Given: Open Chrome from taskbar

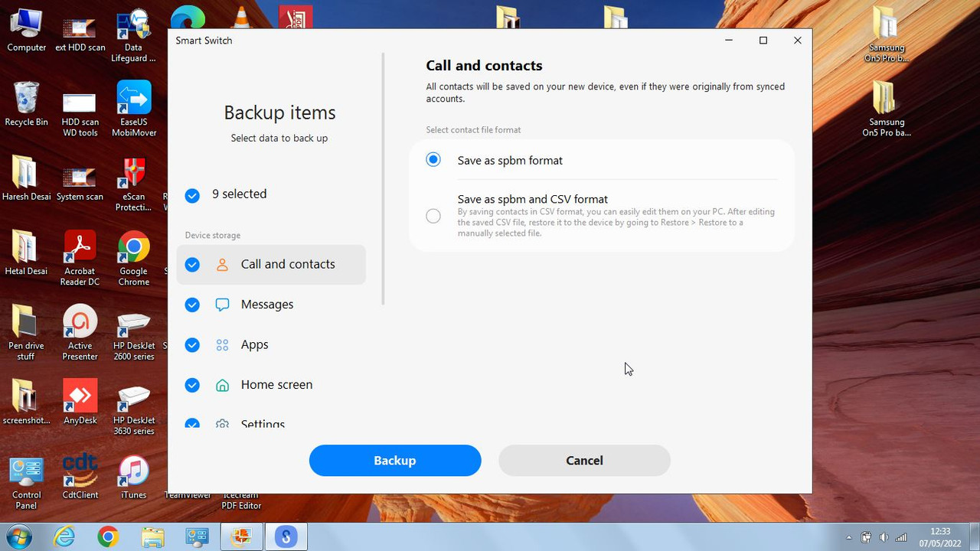Looking at the screenshot, I should (108, 537).
